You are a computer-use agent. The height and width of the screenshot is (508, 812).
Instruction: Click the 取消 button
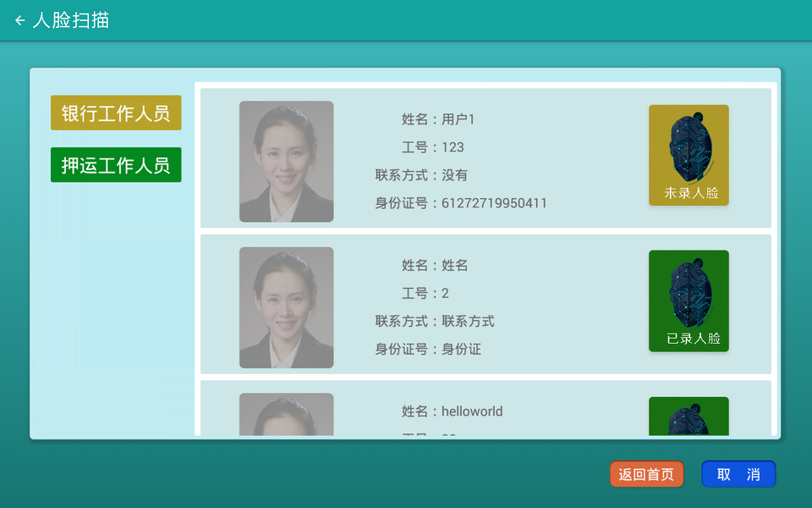tap(738, 474)
